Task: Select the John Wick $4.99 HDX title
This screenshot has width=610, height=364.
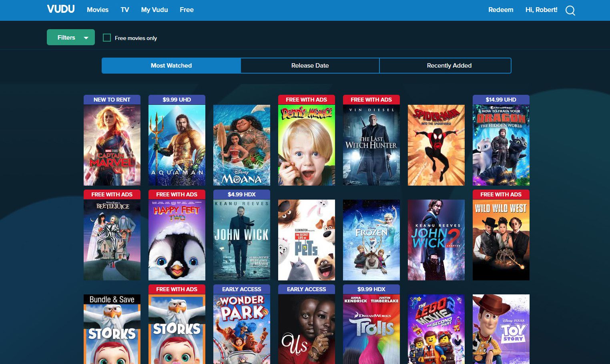Action: (x=241, y=239)
